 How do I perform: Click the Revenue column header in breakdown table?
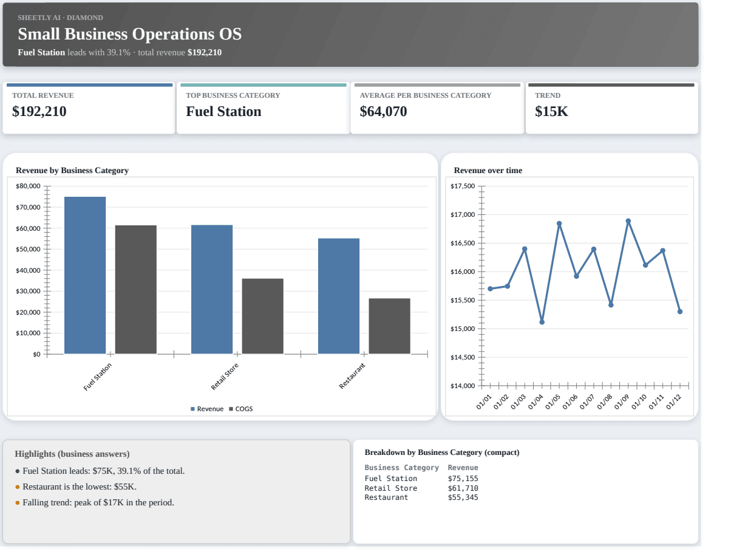pyautogui.click(x=463, y=468)
